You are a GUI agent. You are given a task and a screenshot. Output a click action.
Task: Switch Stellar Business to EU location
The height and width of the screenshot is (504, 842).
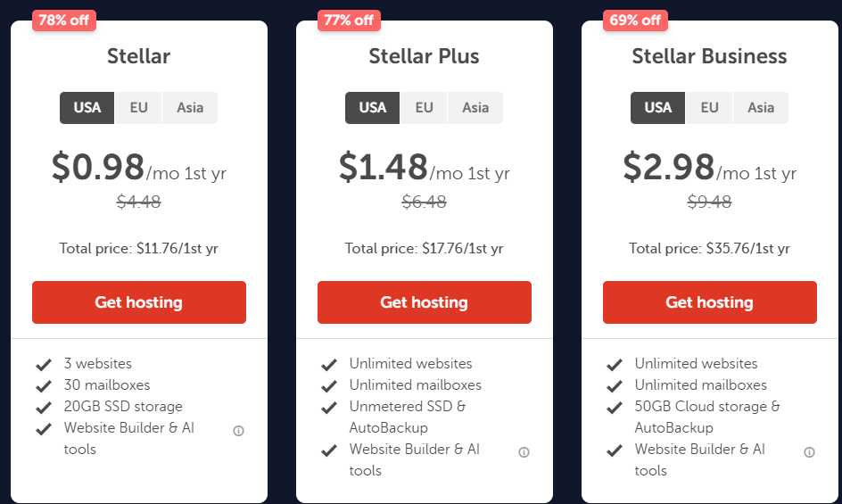(709, 108)
